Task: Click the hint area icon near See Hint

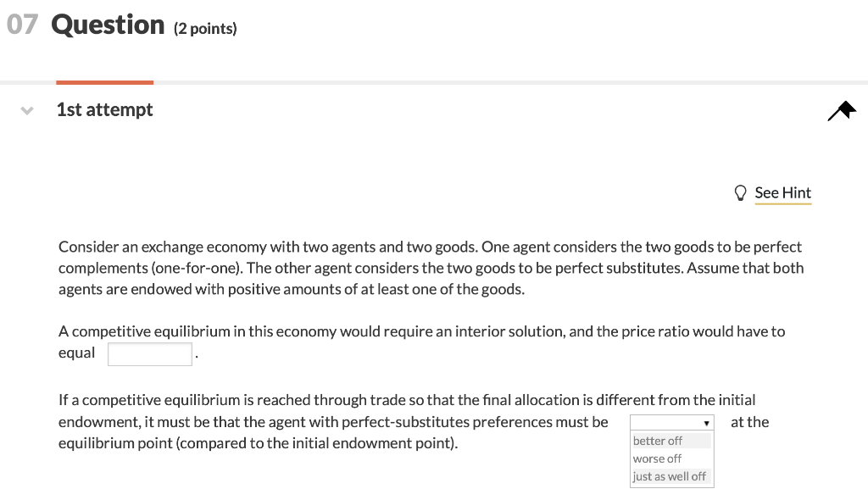Action: [739, 192]
